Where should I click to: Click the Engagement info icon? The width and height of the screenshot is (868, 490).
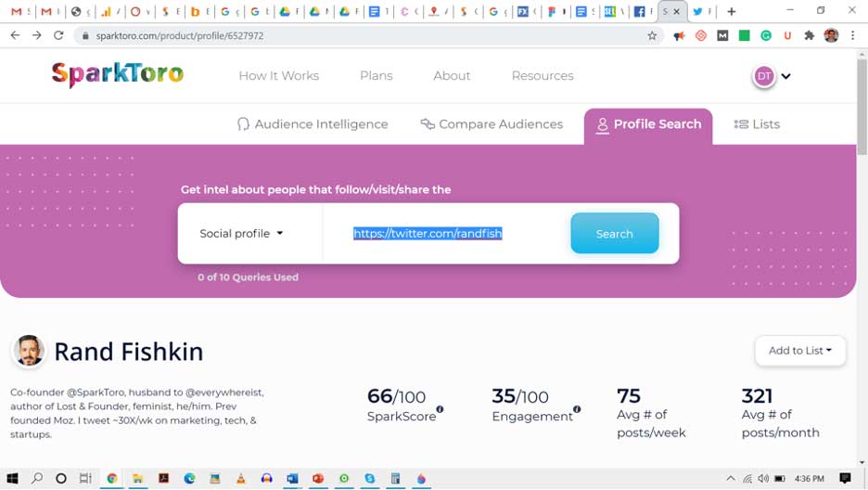pyautogui.click(x=577, y=409)
